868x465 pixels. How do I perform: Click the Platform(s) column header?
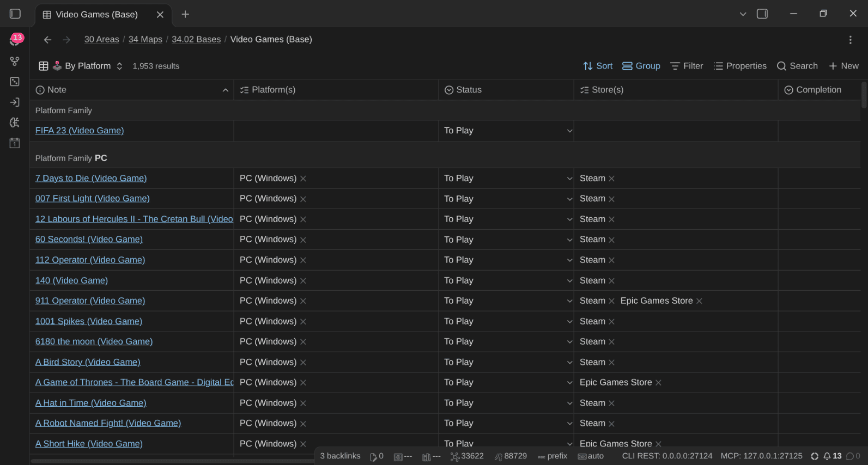336,90
